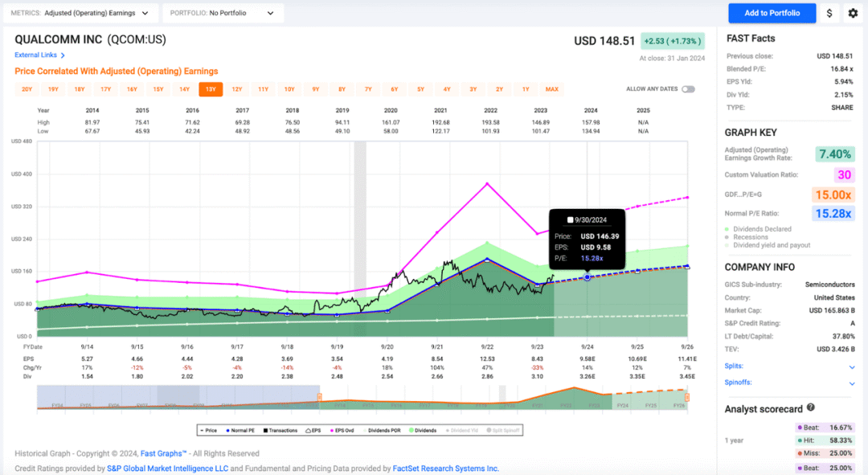Open the External Links link
Image resolution: width=868 pixels, height=475 pixels.
click(39, 55)
